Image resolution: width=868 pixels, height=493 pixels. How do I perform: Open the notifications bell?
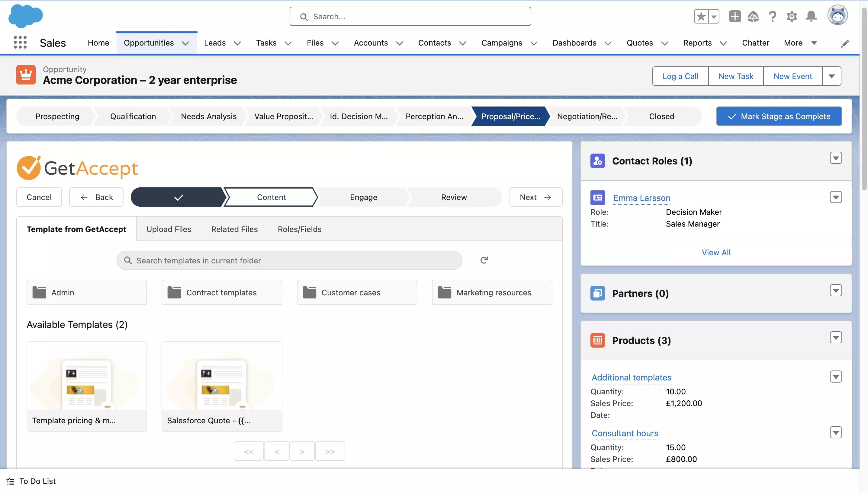click(x=811, y=16)
